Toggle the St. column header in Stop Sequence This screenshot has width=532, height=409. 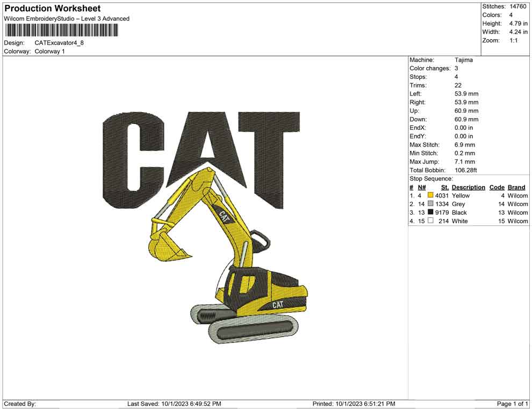(444, 187)
